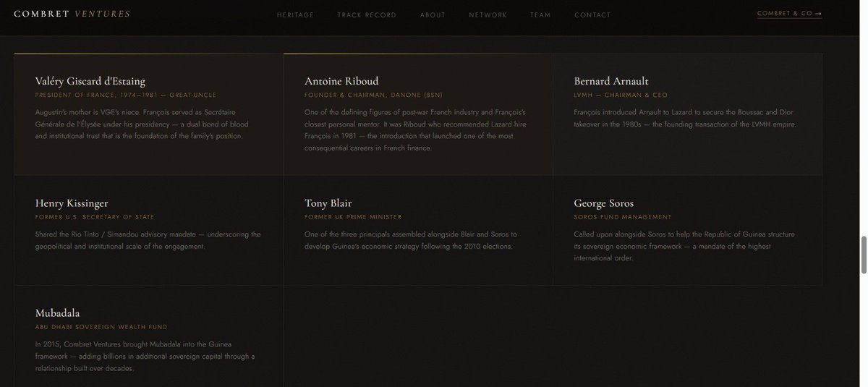868x387 pixels.
Task: Follow the Combret & Co arrow link
Action: pyautogui.click(x=789, y=14)
